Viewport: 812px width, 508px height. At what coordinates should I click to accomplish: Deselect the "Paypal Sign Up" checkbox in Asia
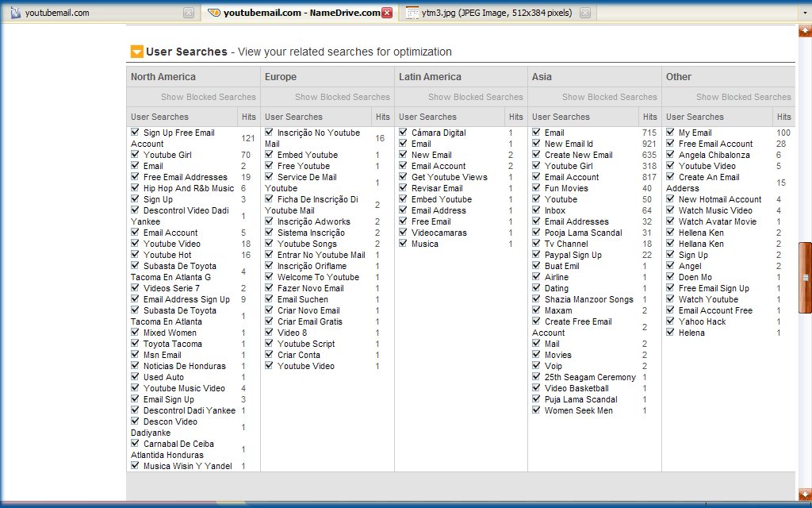537,254
